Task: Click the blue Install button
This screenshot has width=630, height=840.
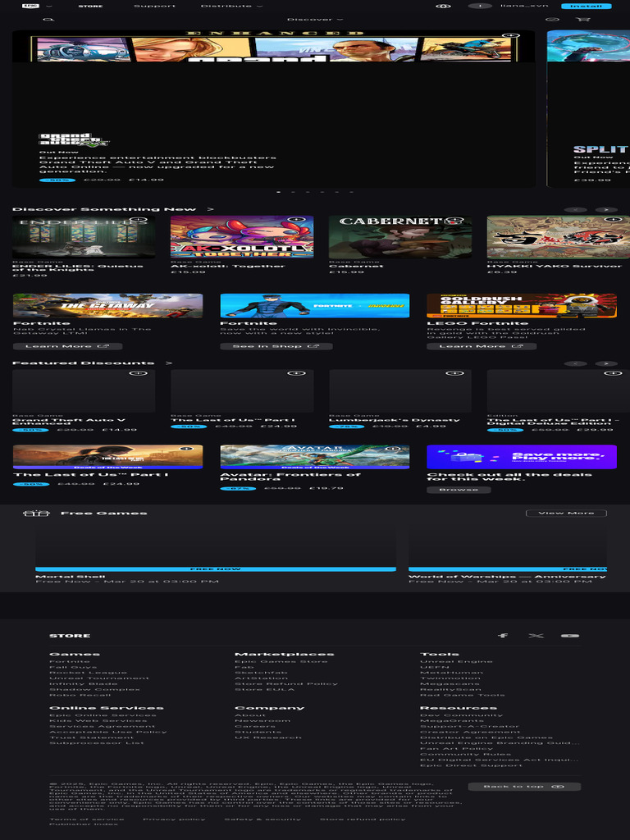Action: [586, 7]
